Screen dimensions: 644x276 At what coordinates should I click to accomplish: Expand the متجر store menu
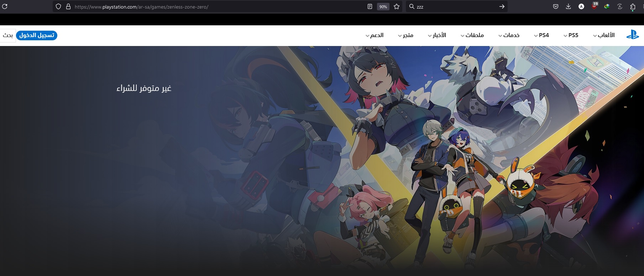coord(405,35)
